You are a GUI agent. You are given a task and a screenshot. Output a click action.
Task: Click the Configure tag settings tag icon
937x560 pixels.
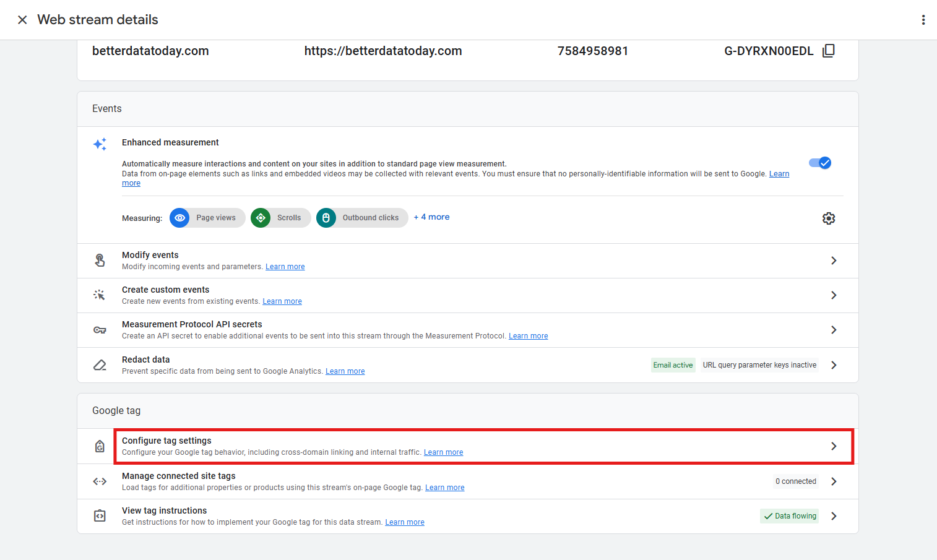pyautogui.click(x=100, y=446)
